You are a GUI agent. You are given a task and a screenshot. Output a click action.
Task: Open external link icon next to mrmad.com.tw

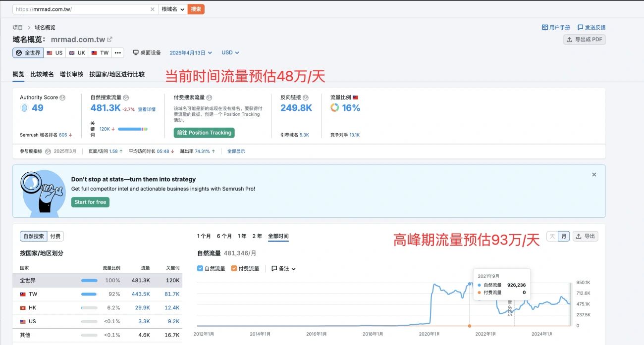pos(109,40)
